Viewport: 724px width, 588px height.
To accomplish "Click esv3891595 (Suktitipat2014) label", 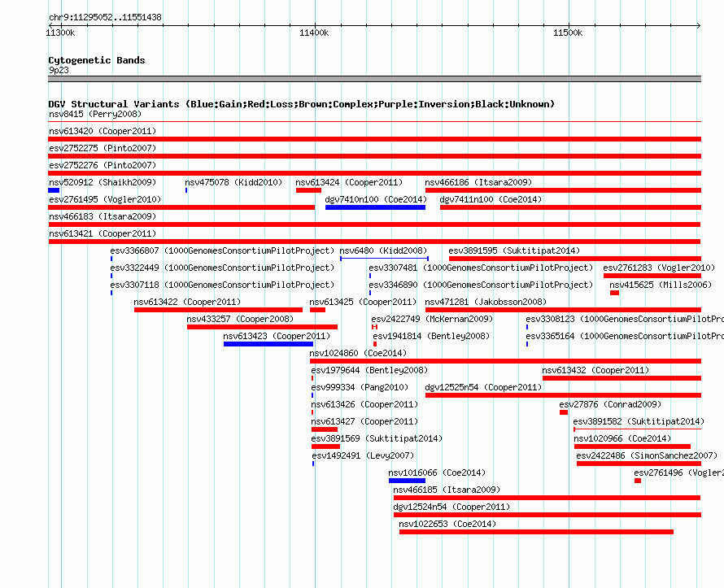I will tap(514, 250).
